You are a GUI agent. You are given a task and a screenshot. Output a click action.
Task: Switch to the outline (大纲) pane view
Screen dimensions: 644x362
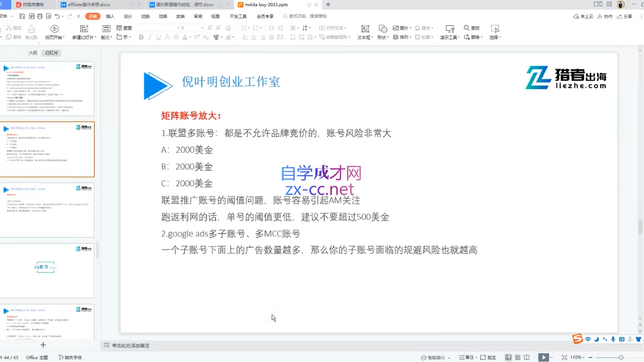pyautogui.click(x=33, y=53)
